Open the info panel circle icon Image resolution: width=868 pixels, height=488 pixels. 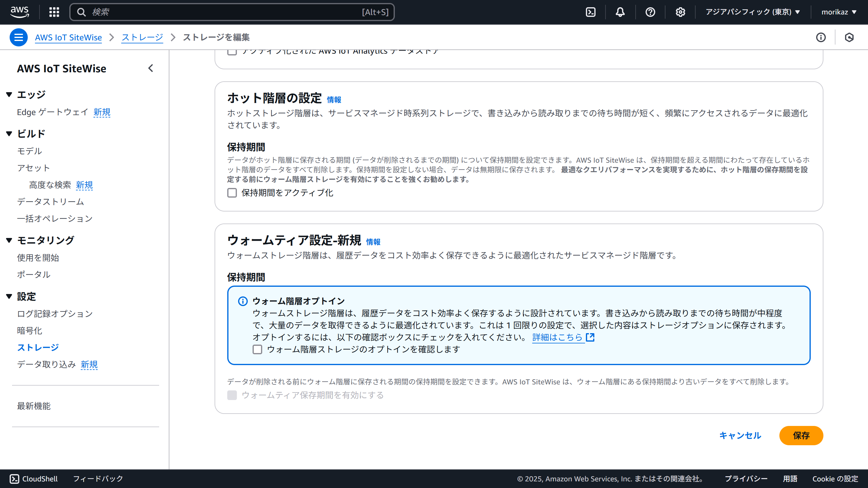[x=821, y=37]
